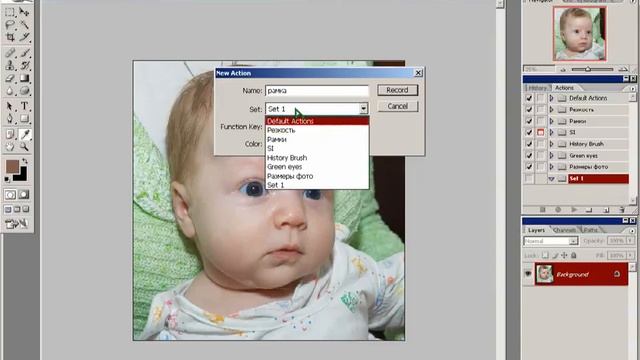Select the Shape tool
The width and height of the screenshot is (640, 360).
point(24,119)
